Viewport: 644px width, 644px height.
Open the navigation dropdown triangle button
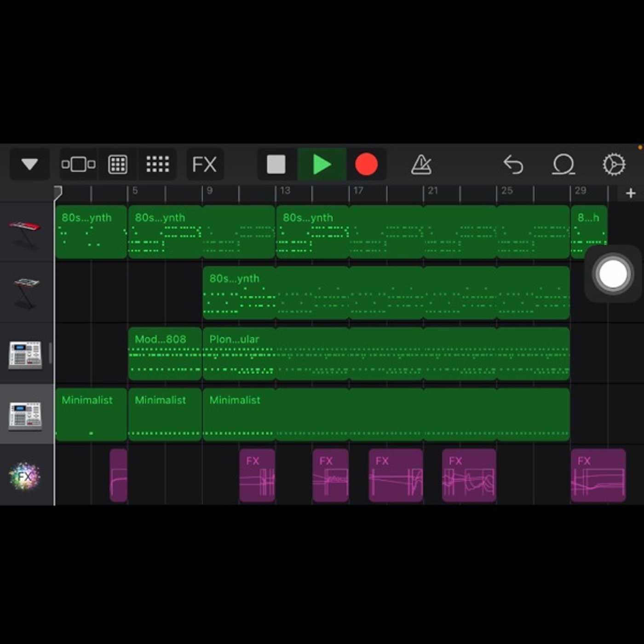29,164
